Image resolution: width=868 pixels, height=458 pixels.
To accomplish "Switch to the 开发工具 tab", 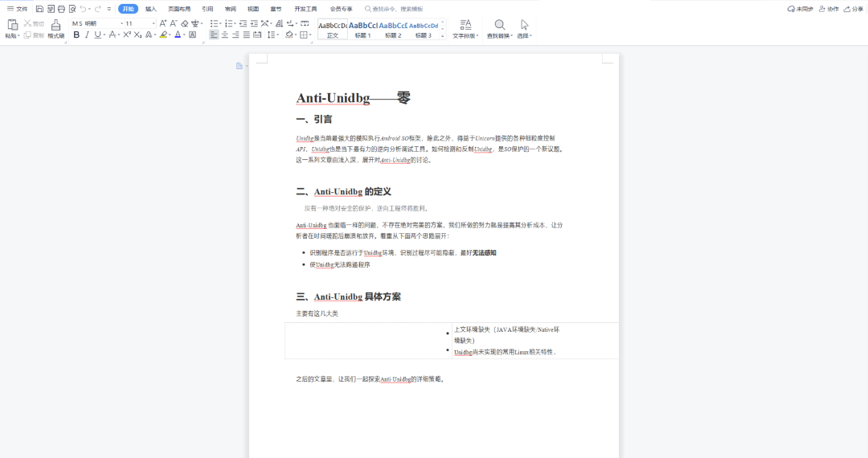I will click(x=305, y=9).
